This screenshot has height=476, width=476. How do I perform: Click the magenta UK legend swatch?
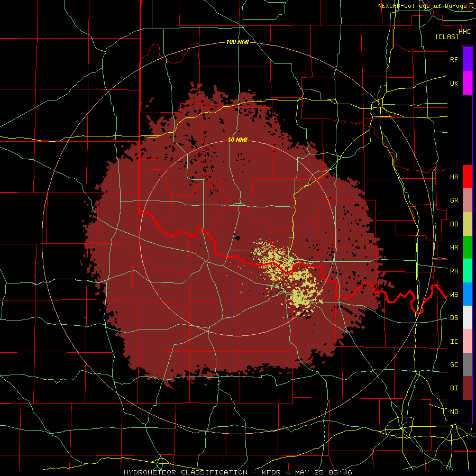tap(467, 83)
